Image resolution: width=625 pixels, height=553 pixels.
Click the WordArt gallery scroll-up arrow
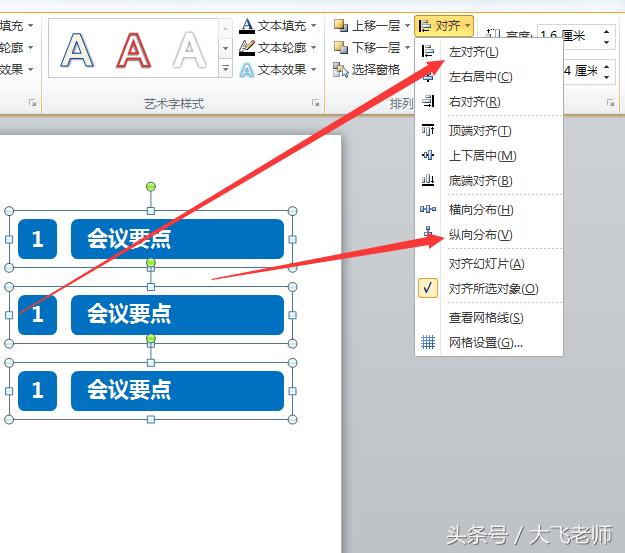tap(226, 29)
